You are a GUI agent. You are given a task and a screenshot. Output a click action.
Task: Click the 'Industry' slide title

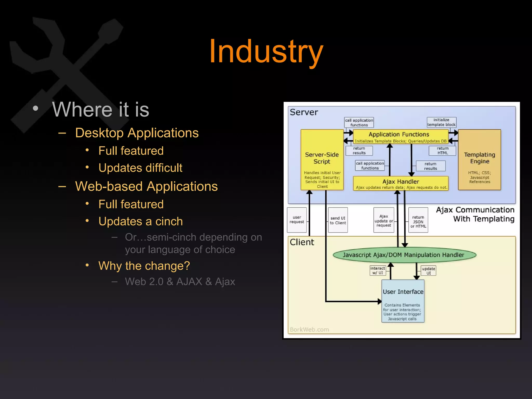click(x=266, y=51)
